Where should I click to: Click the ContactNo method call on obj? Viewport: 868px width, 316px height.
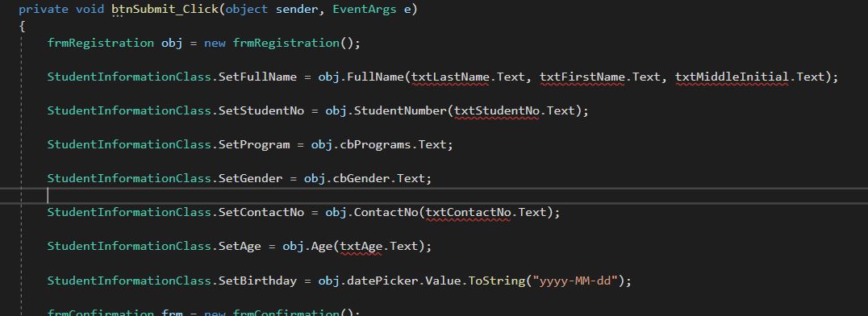point(386,212)
